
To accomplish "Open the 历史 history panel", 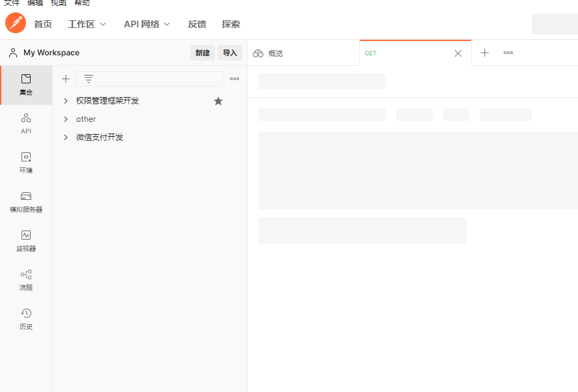I will coord(26,319).
